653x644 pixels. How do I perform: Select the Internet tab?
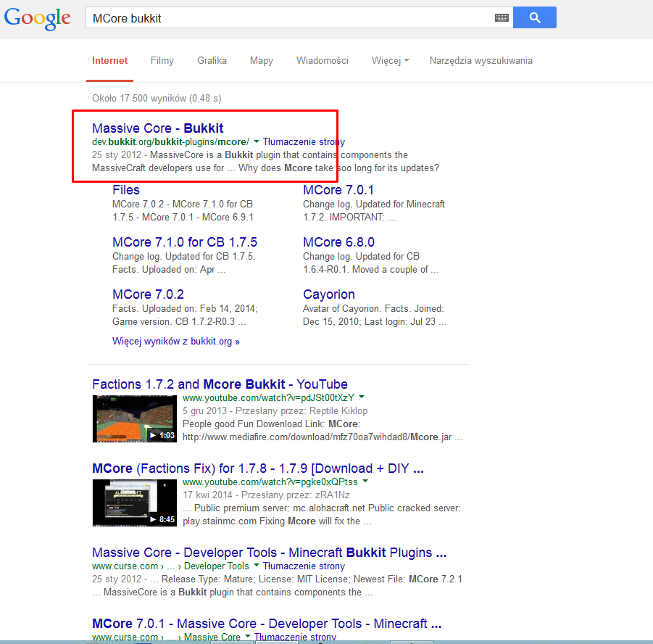coord(109,61)
